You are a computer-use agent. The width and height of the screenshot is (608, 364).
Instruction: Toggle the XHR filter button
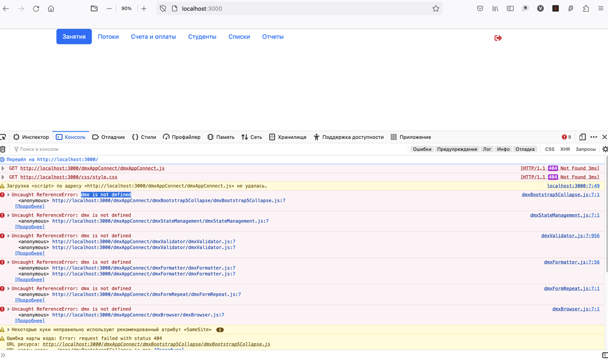tap(565, 150)
